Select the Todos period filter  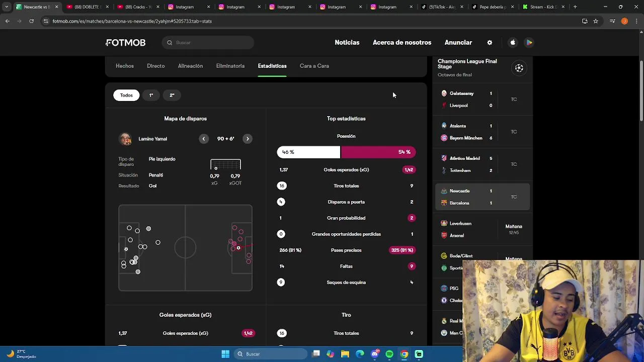[x=126, y=95]
